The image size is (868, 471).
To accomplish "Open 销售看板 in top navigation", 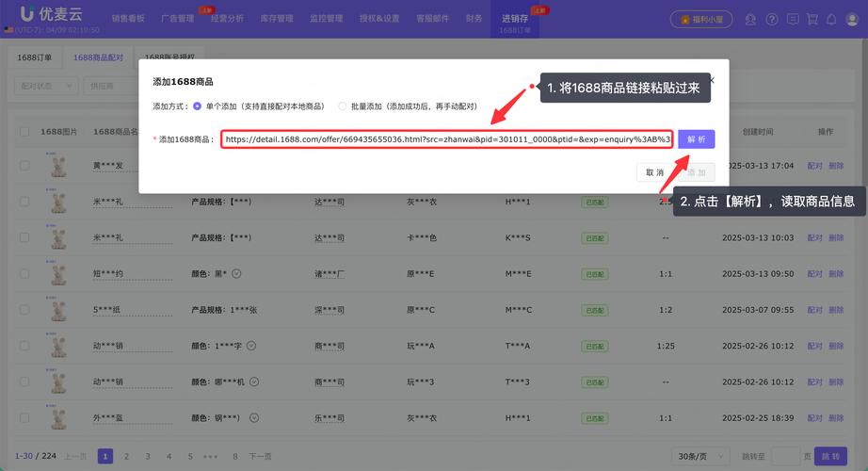I will (x=128, y=18).
